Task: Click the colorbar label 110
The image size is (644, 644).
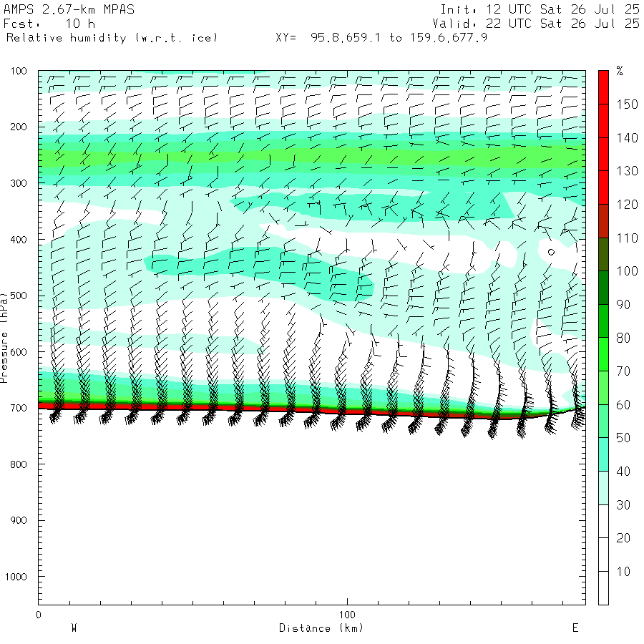Action: click(627, 238)
